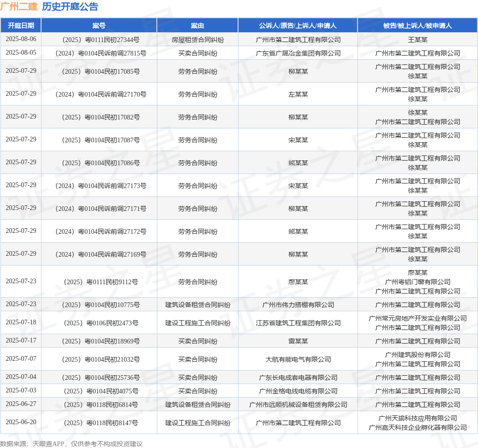Viewport: 478px width, 448px height.
Task: Click plaintiff 左某某 cell
Action: (x=298, y=94)
